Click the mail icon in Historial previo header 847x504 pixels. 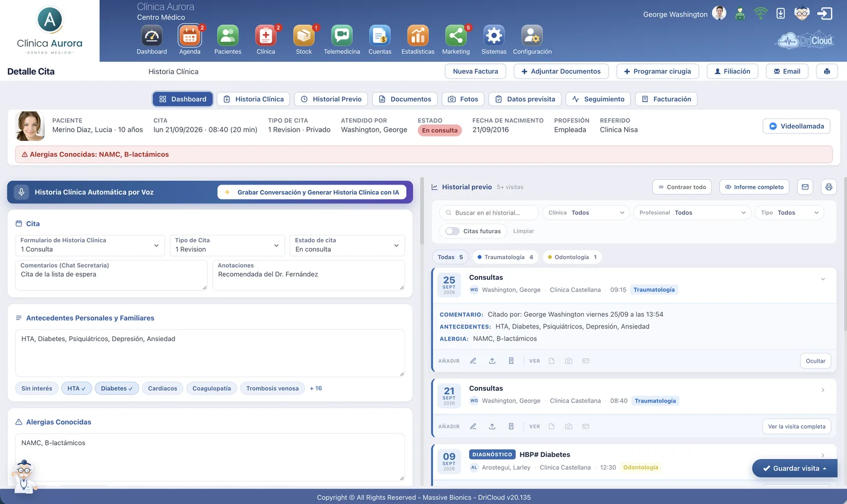(805, 187)
